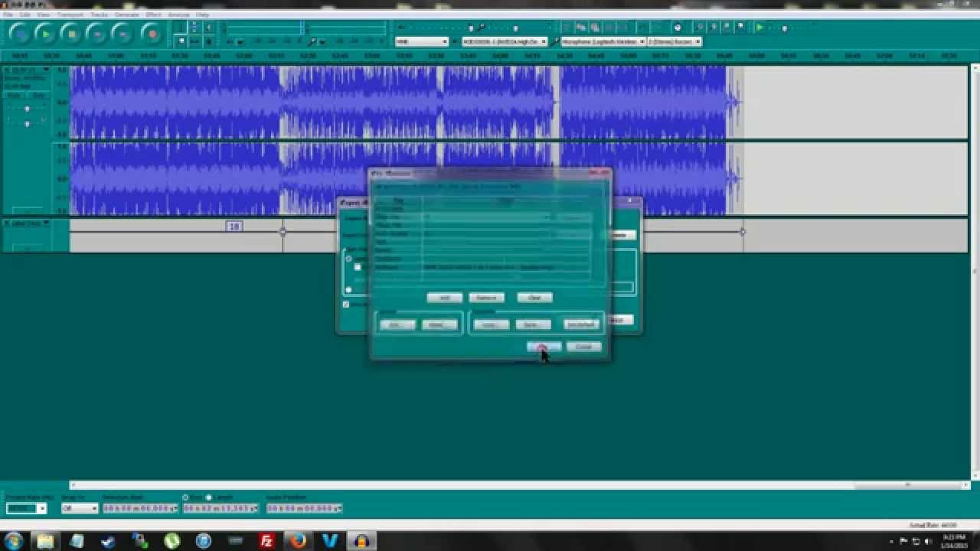Viewport: 980px width, 551px height.
Task: Open the File menu
Action: point(8,15)
